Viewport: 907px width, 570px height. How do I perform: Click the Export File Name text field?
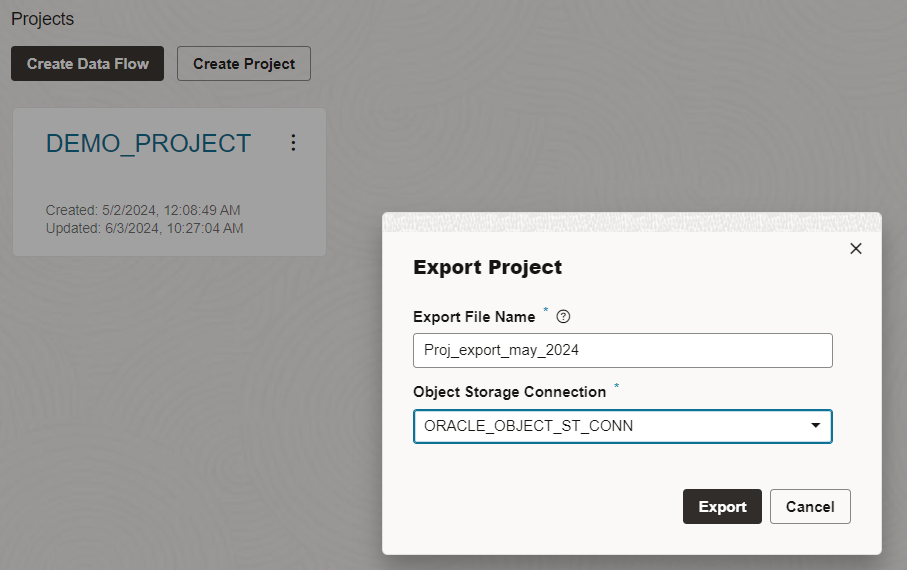tap(622, 350)
